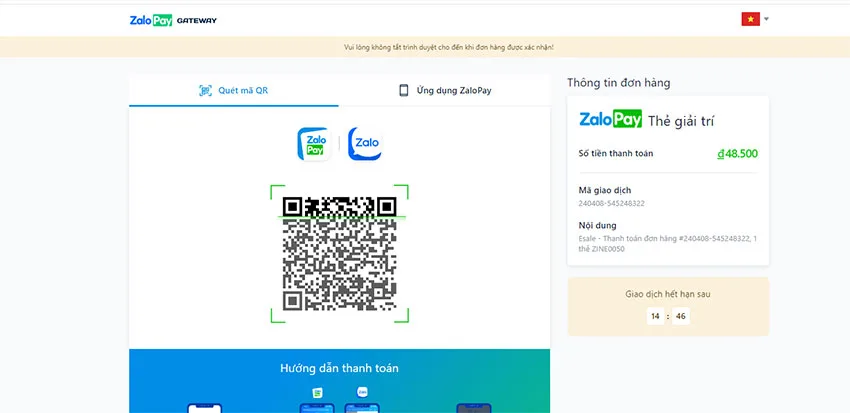850x413 pixels.
Task: Click the Thẻ giải trí title
Action: tap(681, 121)
